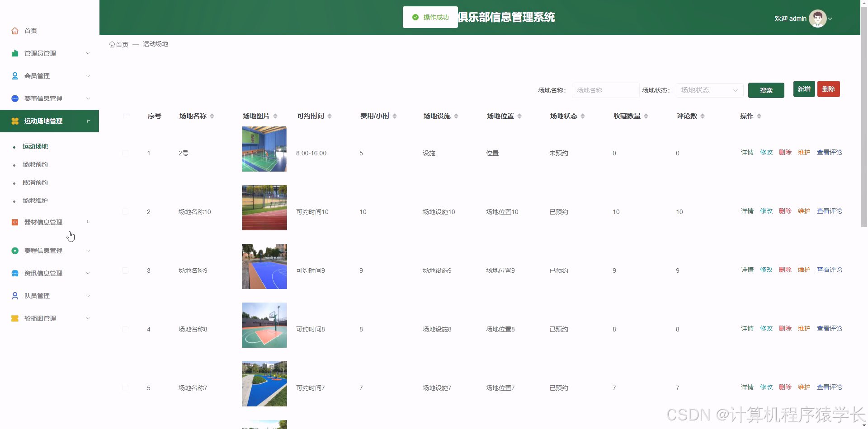Expand the 赛程信息管理 menu chevron
The width and height of the screenshot is (868, 429).
(88, 251)
